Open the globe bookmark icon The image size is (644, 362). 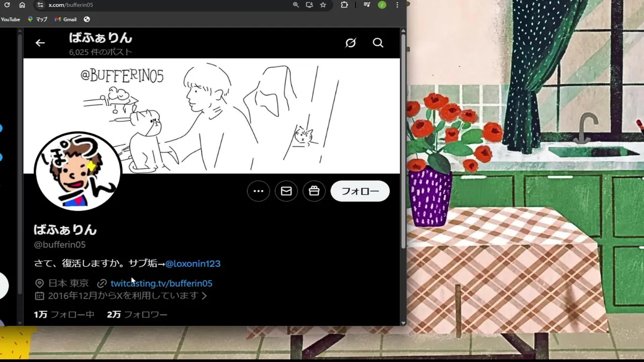pyautogui.click(x=87, y=19)
